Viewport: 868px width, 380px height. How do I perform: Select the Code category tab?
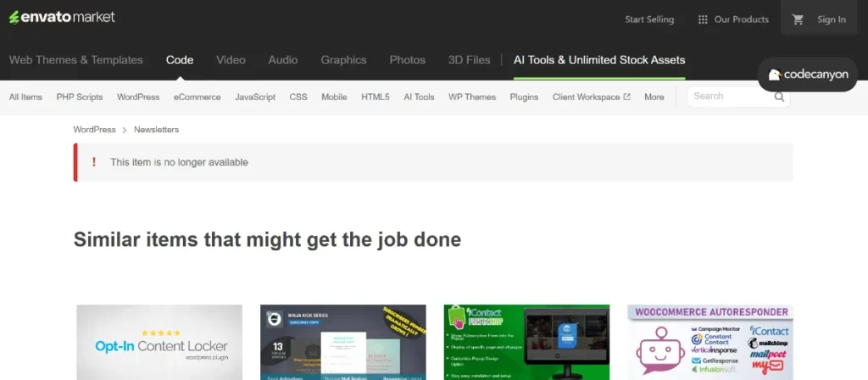pos(180,60)
